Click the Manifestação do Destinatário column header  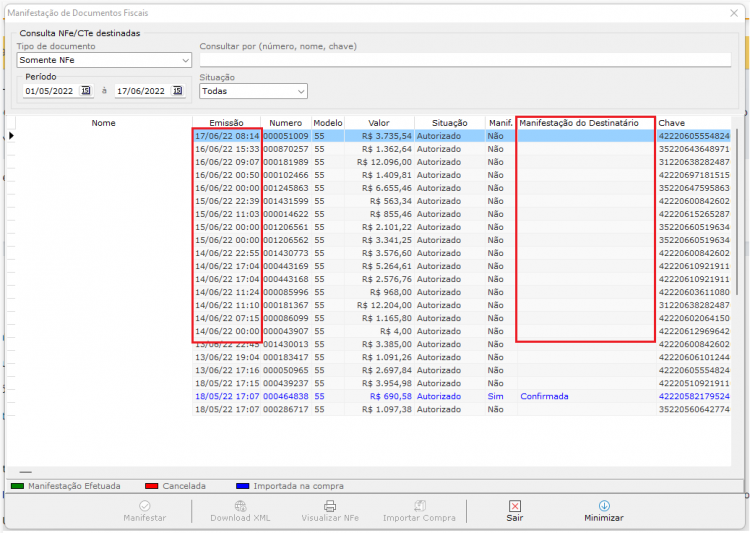pyautogui.click(x=579, y=123)
